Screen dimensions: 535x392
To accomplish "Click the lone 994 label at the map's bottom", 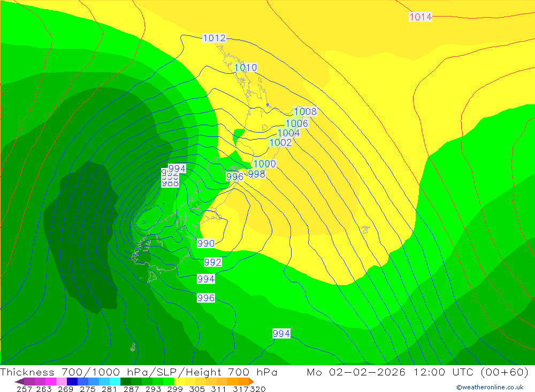I will (x=281, y=333).
